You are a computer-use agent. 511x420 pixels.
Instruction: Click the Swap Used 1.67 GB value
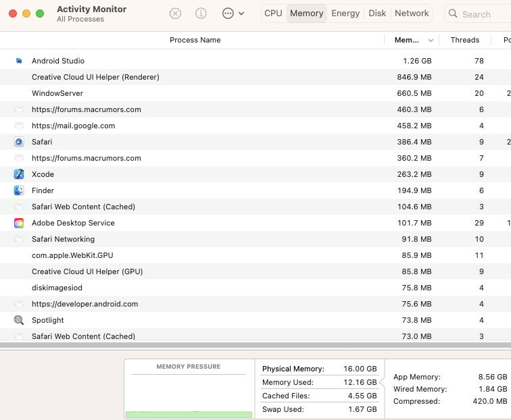362,409
